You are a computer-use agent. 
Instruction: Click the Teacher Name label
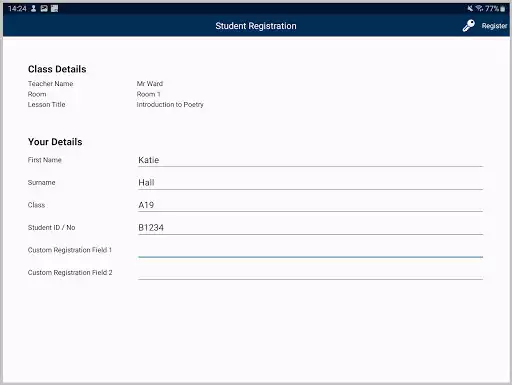(x=50, y=84)
